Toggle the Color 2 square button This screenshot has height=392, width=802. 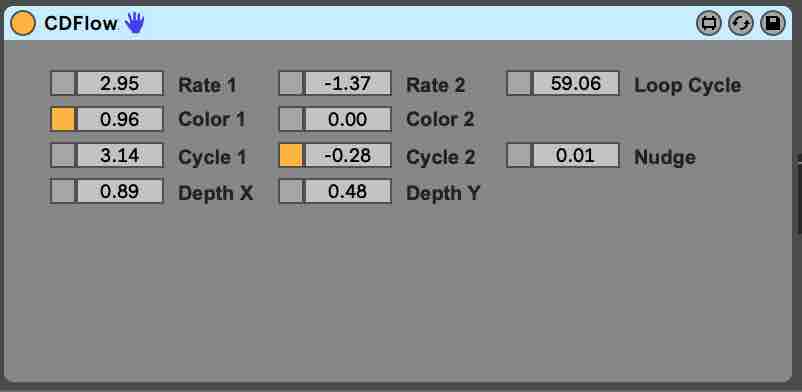292,119
